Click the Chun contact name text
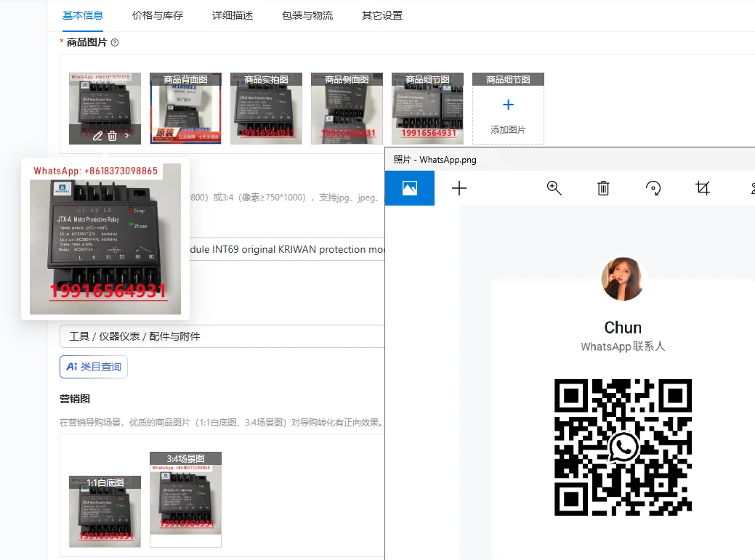Viewport: 755px width, 560px height. (x=623, y=328)
